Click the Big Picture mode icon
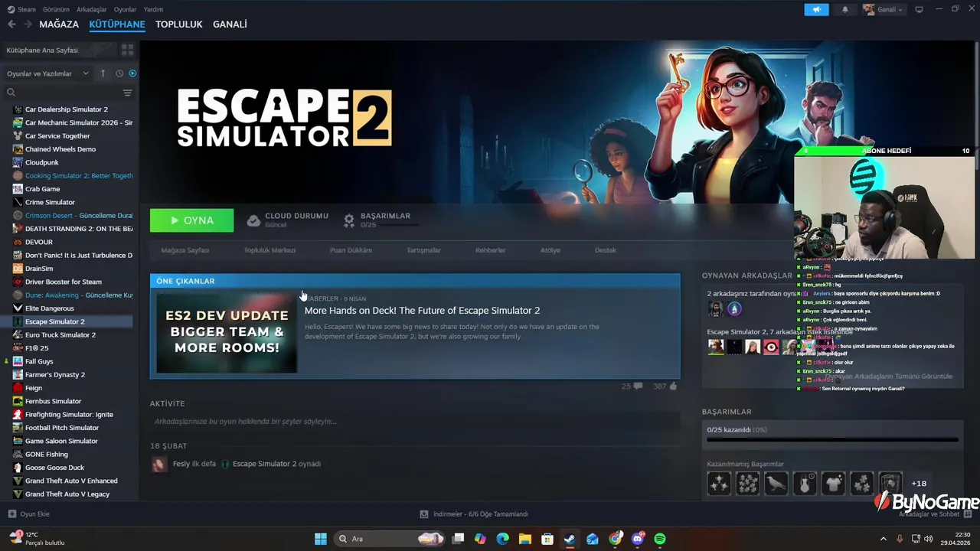 (919, 9)
